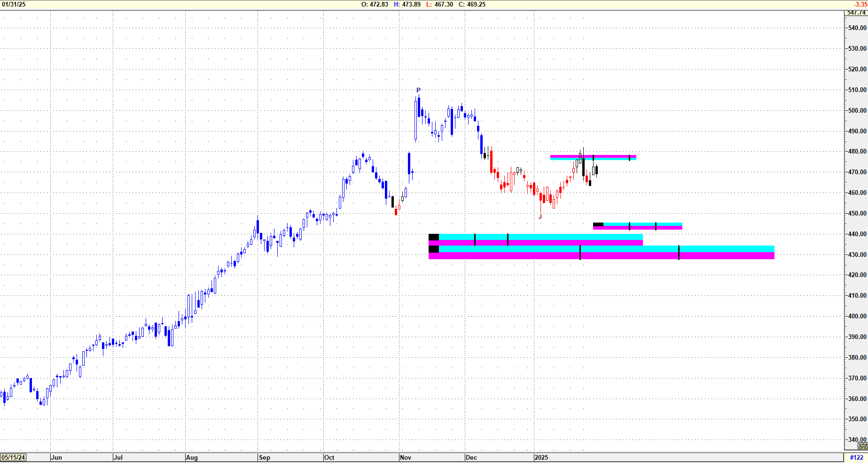Click the black square on the 440 zone
868x463 pixels.
[x=433, y=237]
